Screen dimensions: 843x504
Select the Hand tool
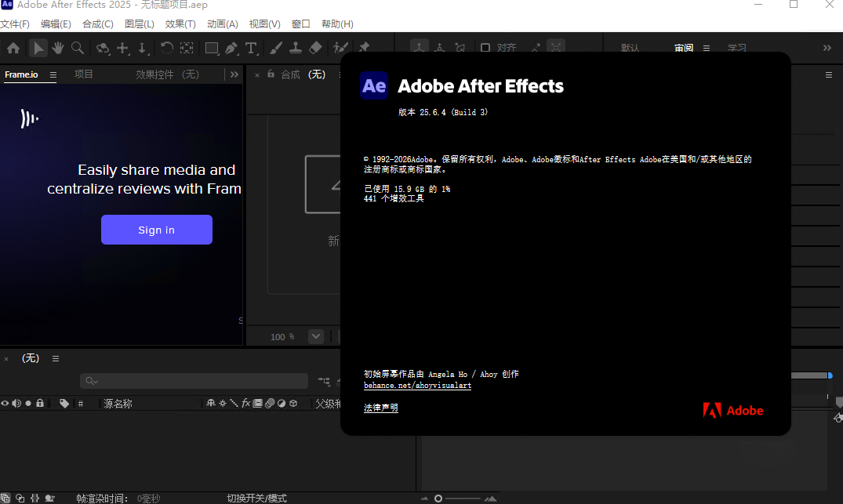pos(57,49)
